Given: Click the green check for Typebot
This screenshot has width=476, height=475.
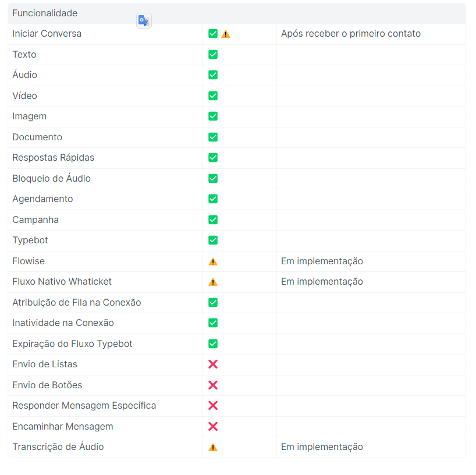Looking at the screenshot, I should coord(213,240).
